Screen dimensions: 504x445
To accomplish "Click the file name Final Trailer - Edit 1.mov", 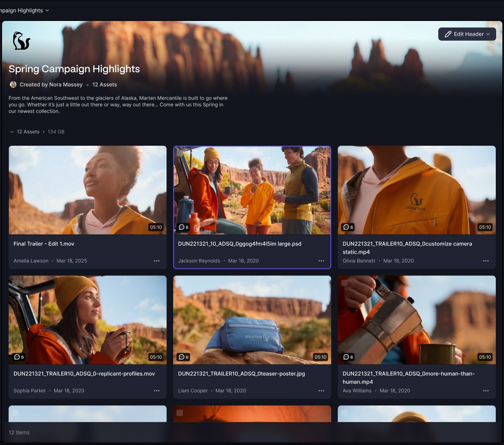I will (x=44, y=244).
